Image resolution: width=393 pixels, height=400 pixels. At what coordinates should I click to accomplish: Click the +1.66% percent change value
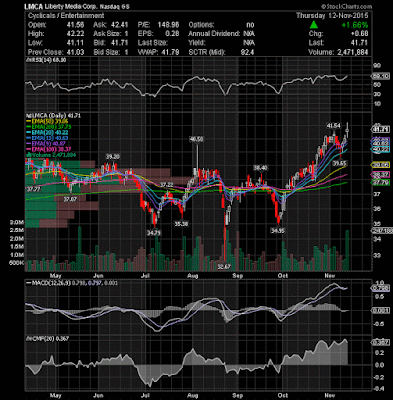coord(356,25)
